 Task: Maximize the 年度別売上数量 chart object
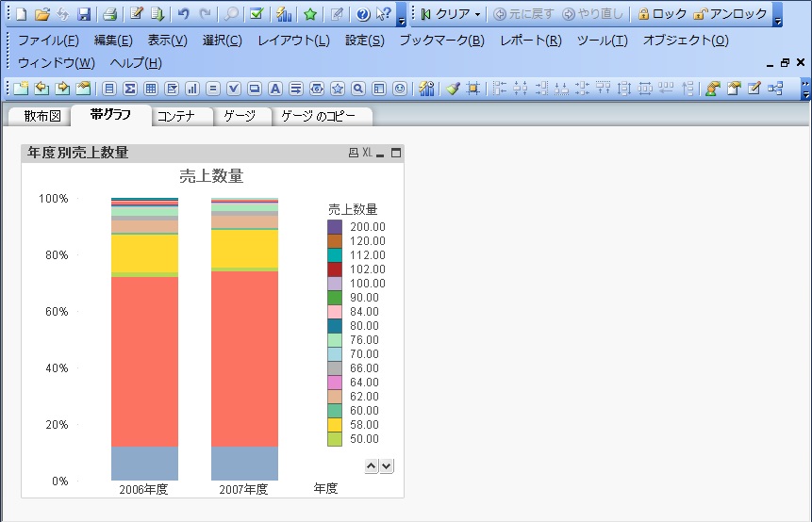pyautogui.click(x=396, y=153)
